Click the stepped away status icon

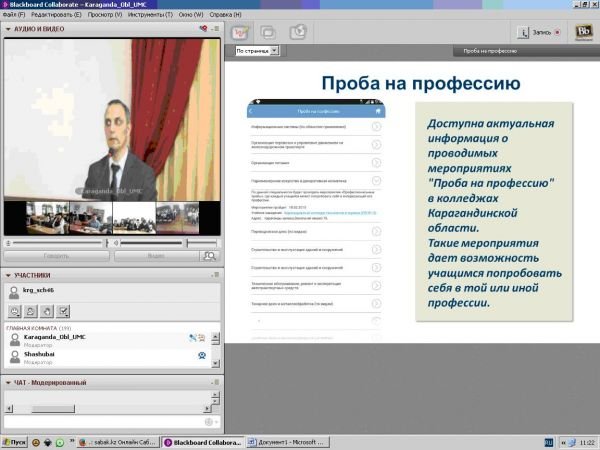[31, 311]
